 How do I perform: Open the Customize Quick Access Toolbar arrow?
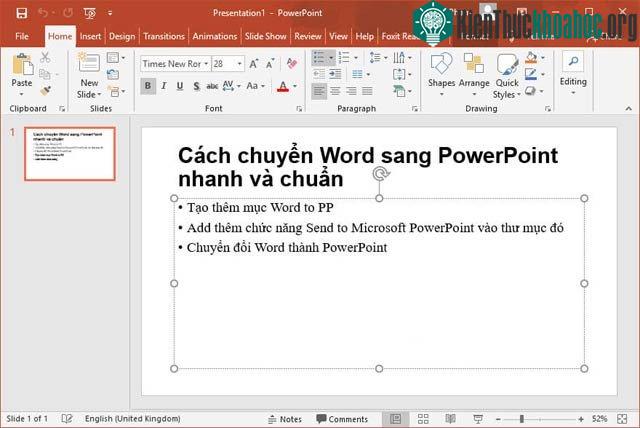click(110, 13)
